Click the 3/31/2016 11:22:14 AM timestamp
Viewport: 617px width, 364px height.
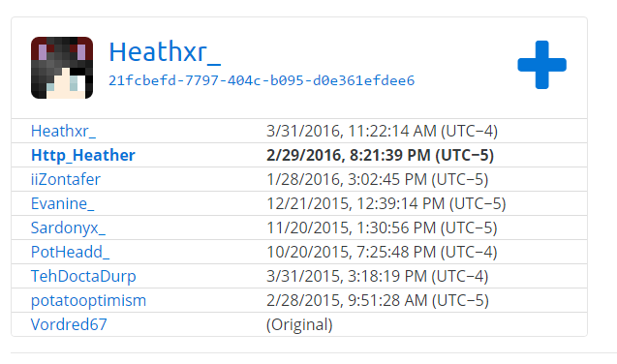pyautogui.click(x=382, y=131)
